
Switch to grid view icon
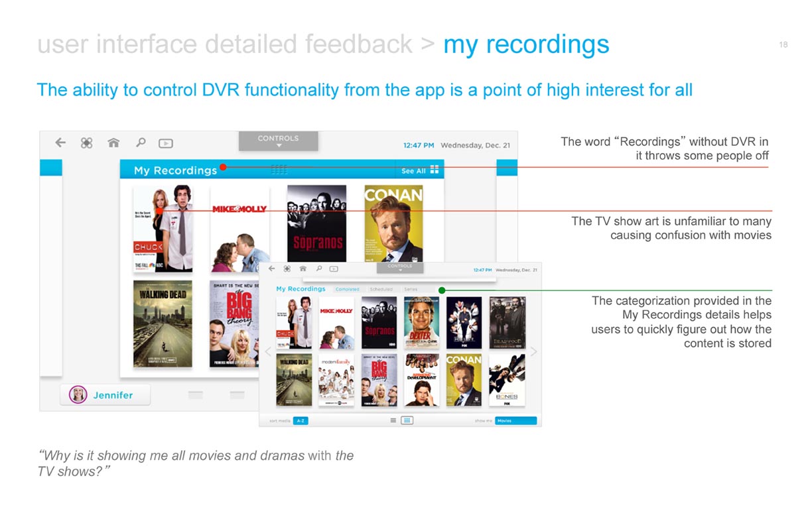tap(407, 420)
